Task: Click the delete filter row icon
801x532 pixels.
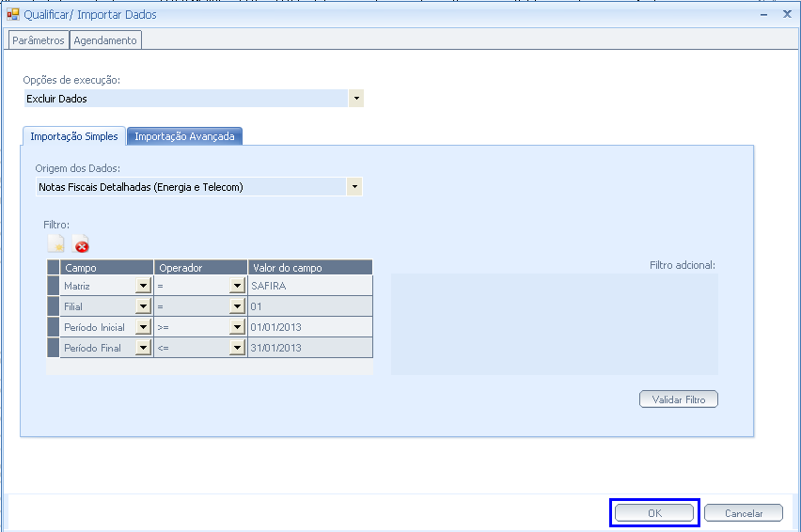Action: (82, 245)
